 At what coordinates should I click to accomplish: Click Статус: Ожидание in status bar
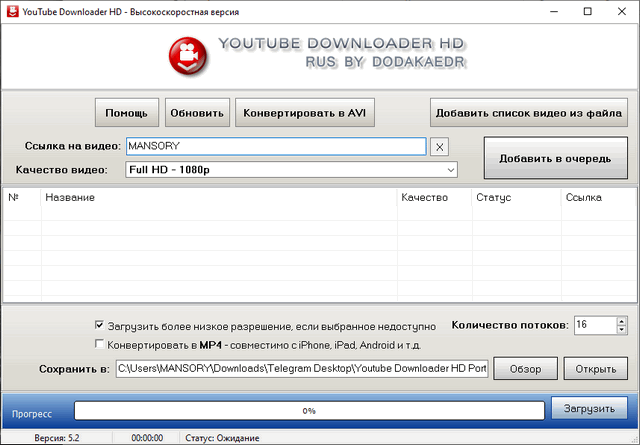click(x=222, y=438)
